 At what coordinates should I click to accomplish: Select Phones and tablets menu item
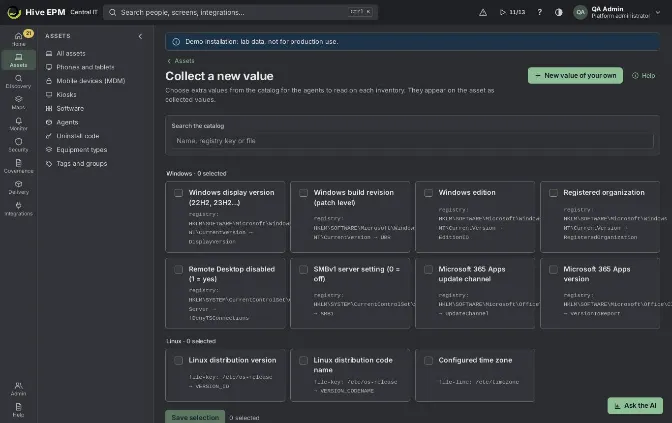94,67
